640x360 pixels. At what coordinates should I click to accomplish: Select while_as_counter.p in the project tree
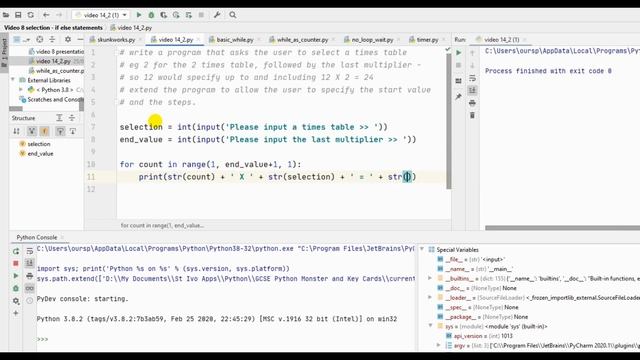click(56, 71)
